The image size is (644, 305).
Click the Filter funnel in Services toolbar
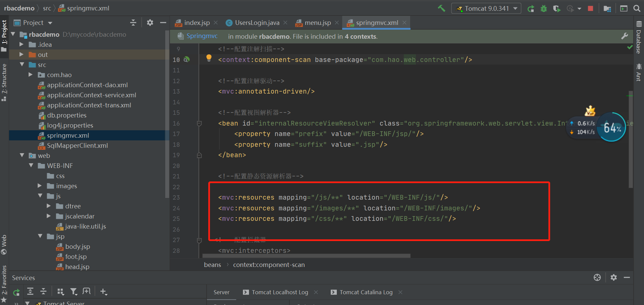pyautogui.click(x=74, y=292)
